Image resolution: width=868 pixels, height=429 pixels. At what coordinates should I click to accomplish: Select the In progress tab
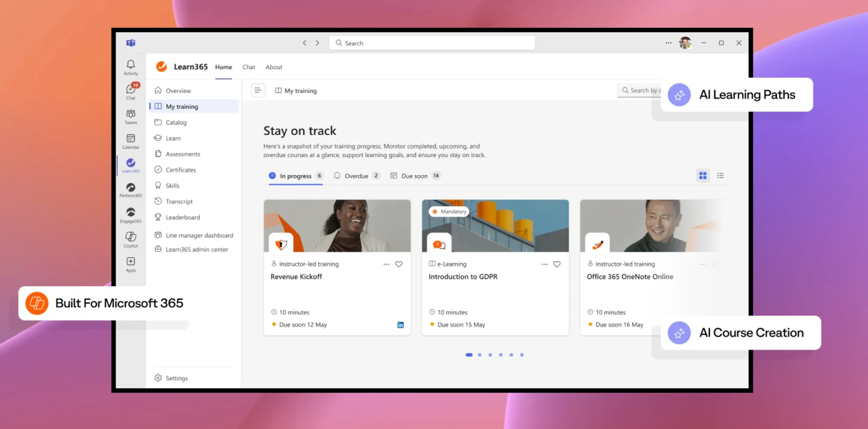click(296, 176)
